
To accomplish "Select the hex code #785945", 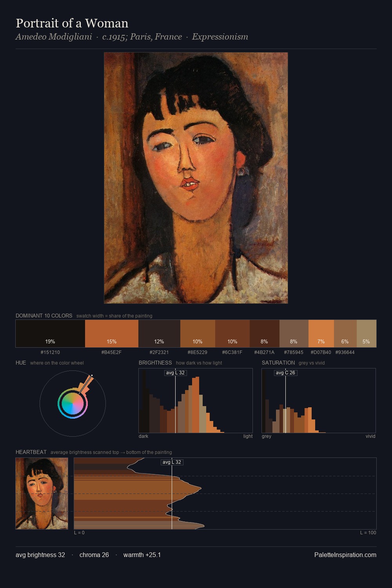I will 294,352.
